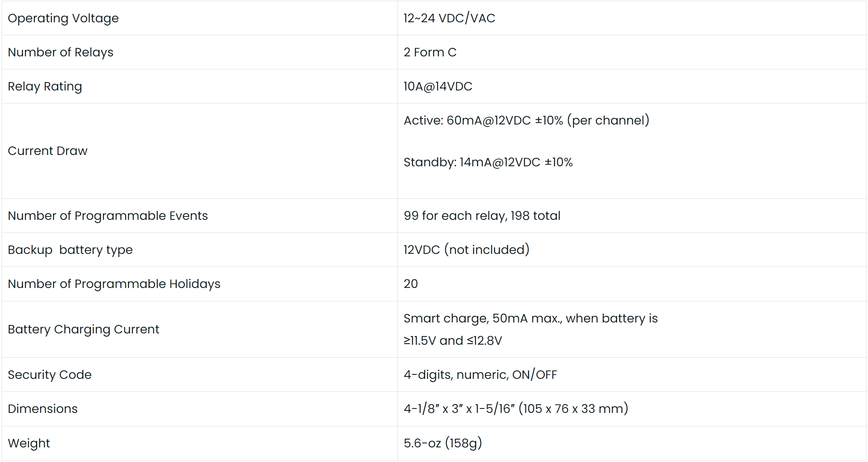Click the Relay Rating label
This screenshot has height=462, width=868.
coord(45,86)
